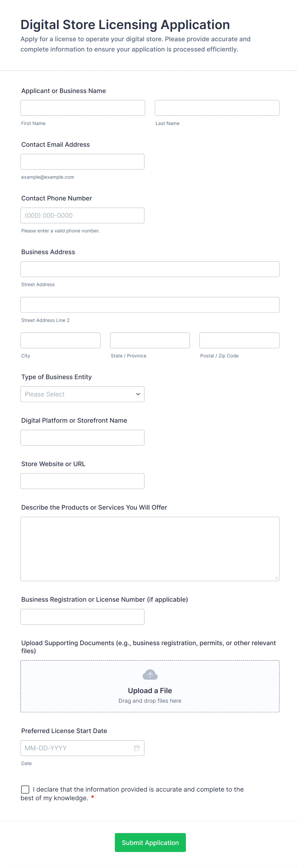This screenshot has width=297, height=868.
Task: Click the Postal / Zip Code field
Action: tap(239, 340)
